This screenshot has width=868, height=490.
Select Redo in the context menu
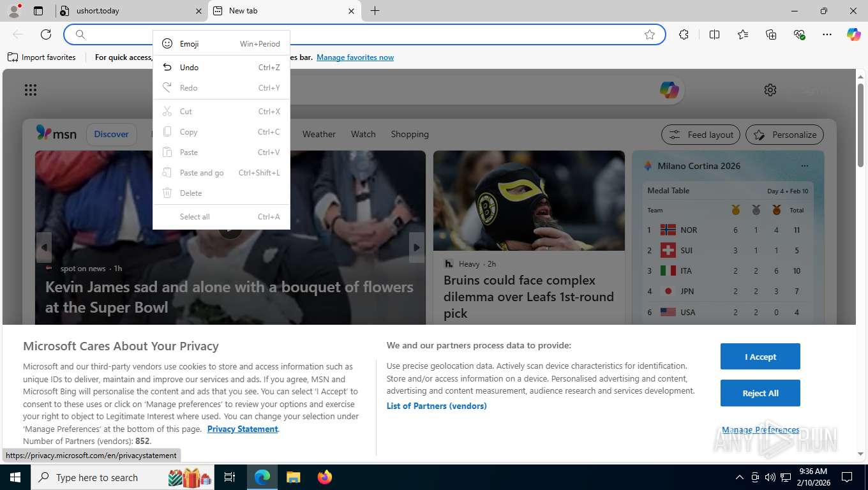221,87
